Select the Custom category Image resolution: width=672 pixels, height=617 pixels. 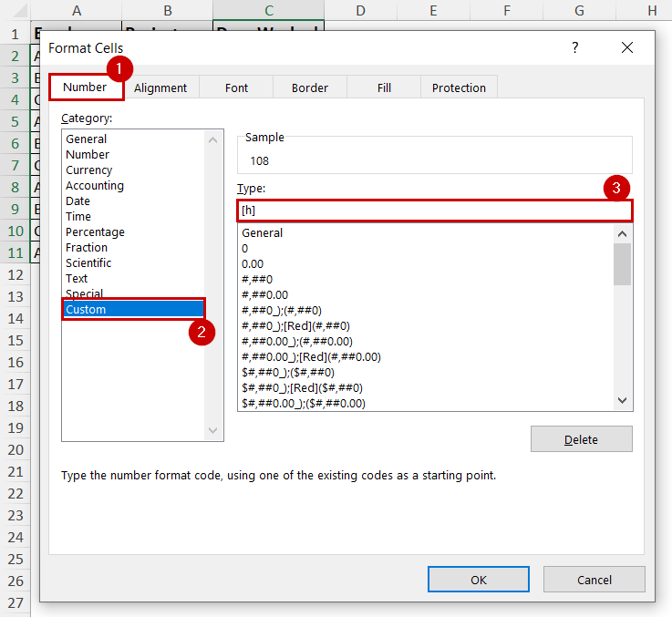point(134,309)
